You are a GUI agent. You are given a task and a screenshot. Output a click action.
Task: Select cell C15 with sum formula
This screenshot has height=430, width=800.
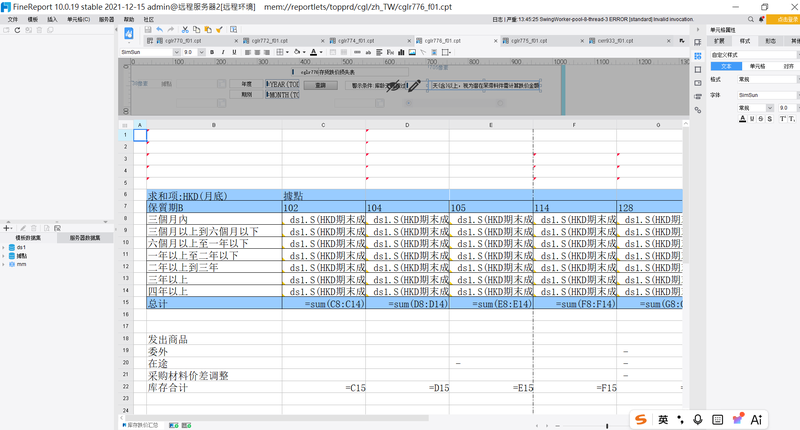[x=323, y=302]
